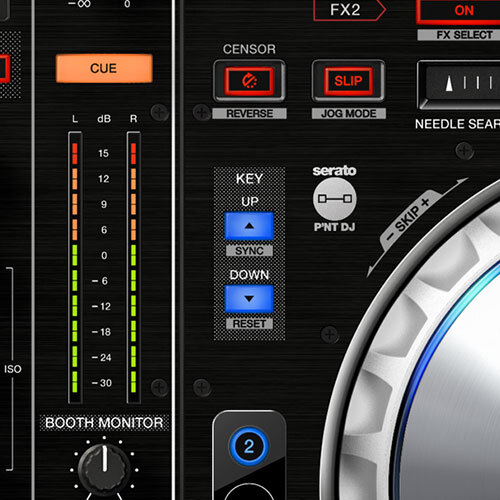Click the 15 dB meter marking
This screenshot has width=500, height=500.
click(104, 153)
